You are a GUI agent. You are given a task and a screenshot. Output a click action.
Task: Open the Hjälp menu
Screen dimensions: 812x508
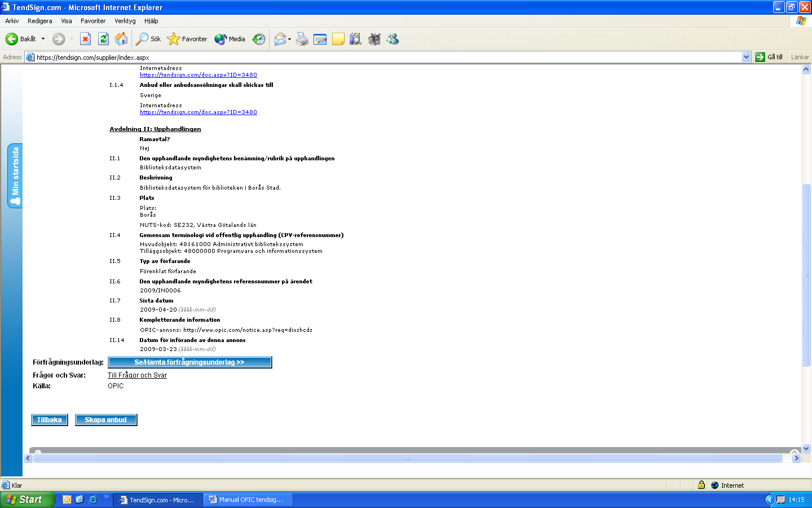pyautogui.click(x=151, y=21)
